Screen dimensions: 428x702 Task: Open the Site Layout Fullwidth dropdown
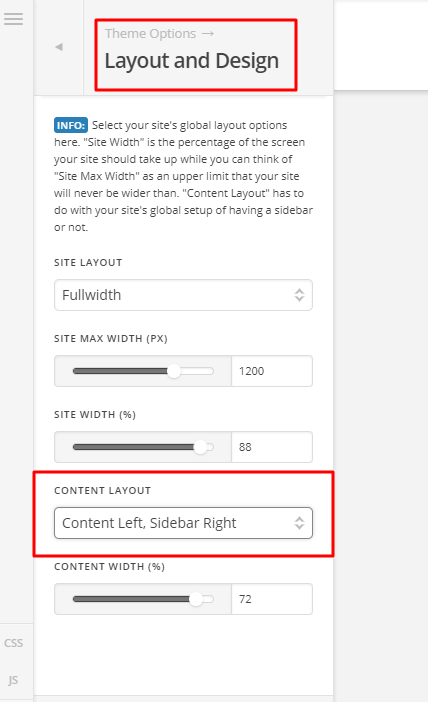pos(183,295)
